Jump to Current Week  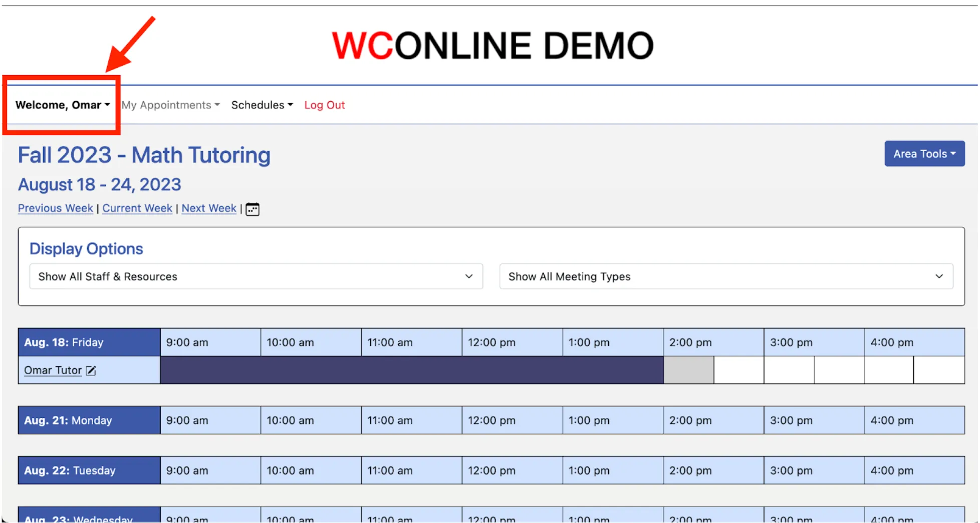137,208
